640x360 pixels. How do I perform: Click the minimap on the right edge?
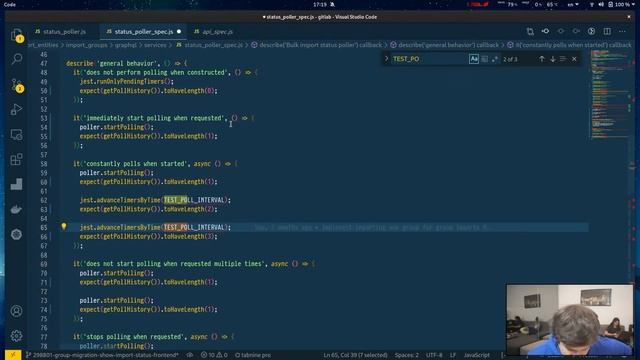[x=610, y=94]
